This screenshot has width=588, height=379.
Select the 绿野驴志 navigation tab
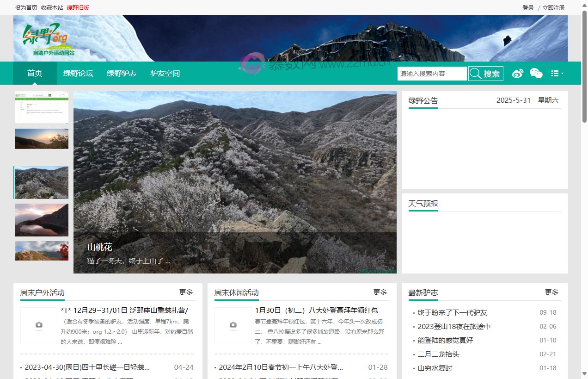click(x=121, y=73)
